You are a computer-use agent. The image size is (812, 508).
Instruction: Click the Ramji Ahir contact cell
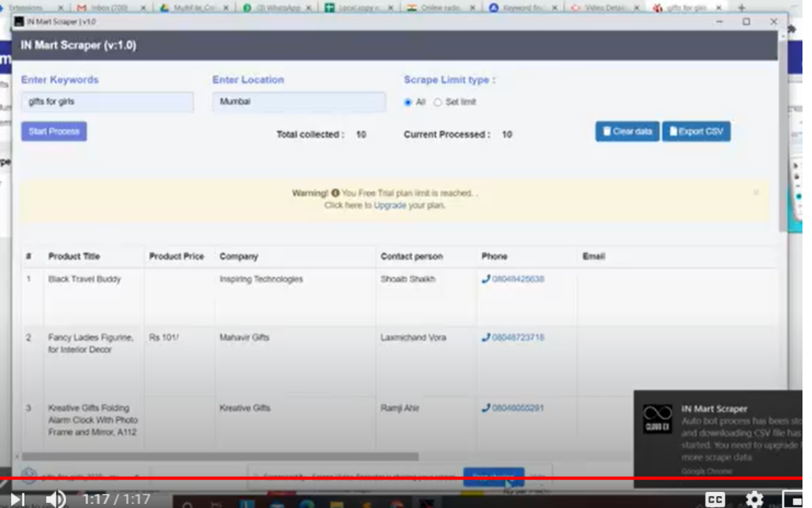[x=400, y=408]
